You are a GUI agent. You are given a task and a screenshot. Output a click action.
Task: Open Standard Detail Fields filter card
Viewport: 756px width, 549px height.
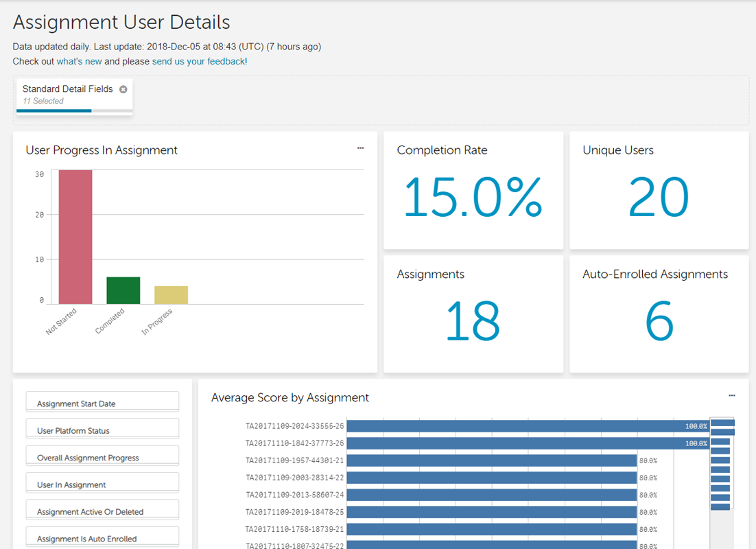click(74, 96)
